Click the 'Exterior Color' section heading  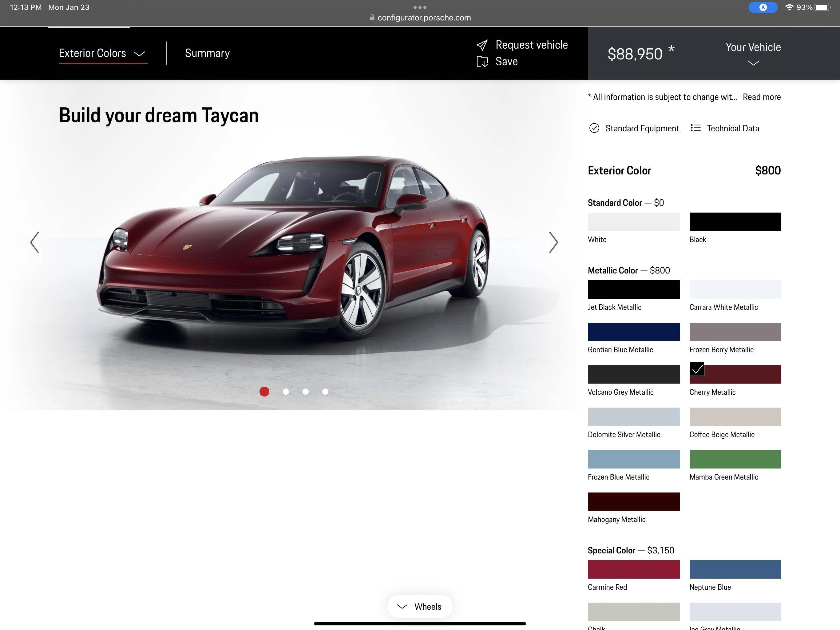coord(619,171)
